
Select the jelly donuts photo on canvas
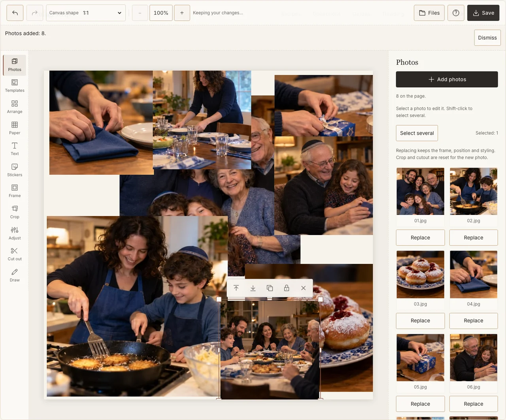click(x=347, y=328)
